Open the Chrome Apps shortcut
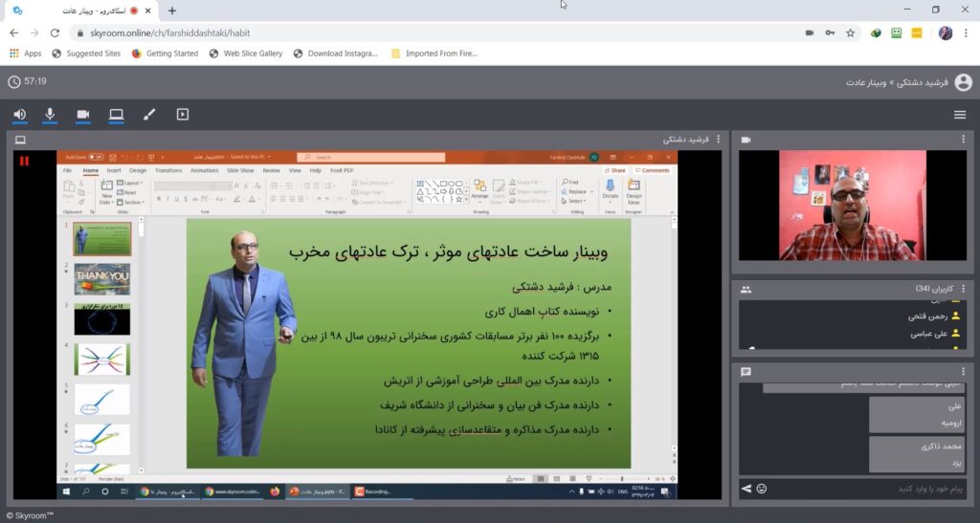The height and width of the screenshot is (523, 980). 26,54
